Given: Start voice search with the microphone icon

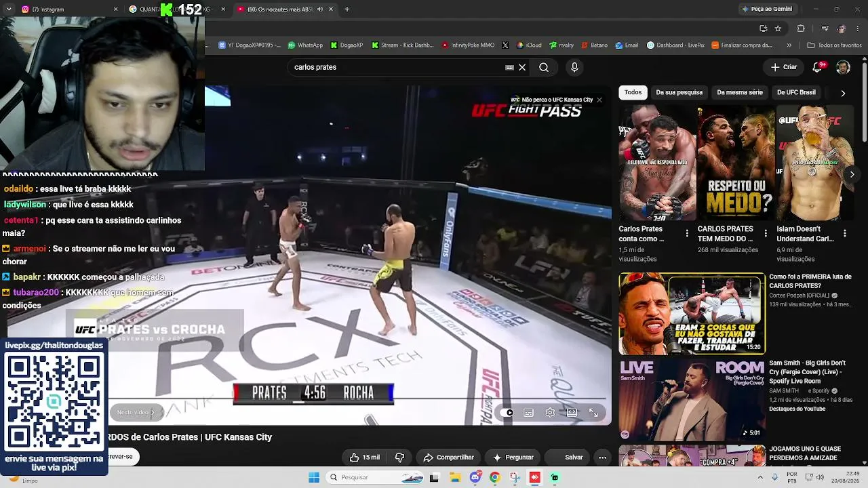Looking at the screenshot, I should (574, 67).
